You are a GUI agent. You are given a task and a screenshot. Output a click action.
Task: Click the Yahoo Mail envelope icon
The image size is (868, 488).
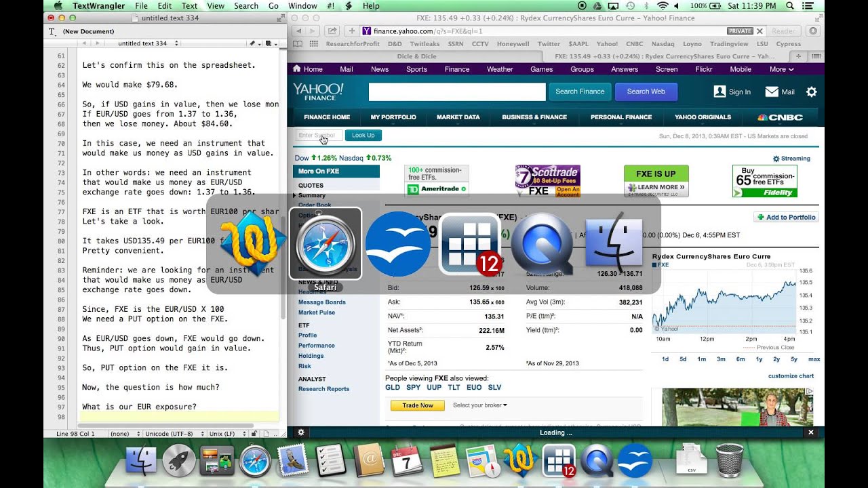772,91
